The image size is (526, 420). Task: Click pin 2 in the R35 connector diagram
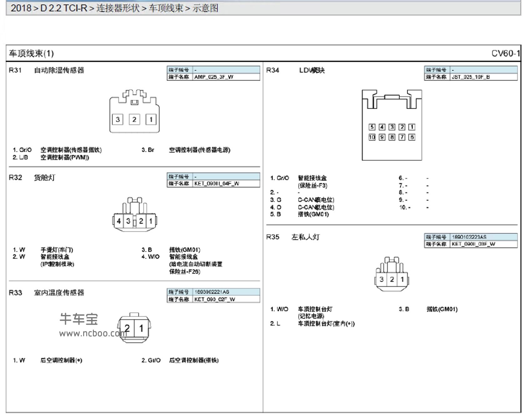[392, 279]
